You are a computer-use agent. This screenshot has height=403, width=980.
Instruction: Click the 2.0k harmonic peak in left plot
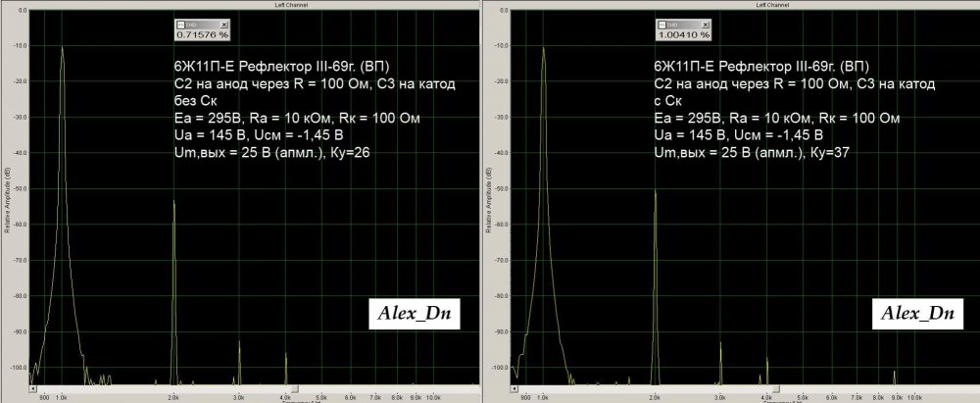point(173,202)
